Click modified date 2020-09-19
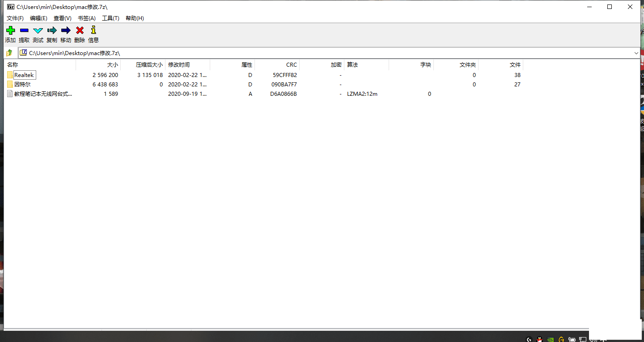The width and height of the screenshot is (644, 342). [187, 94]
